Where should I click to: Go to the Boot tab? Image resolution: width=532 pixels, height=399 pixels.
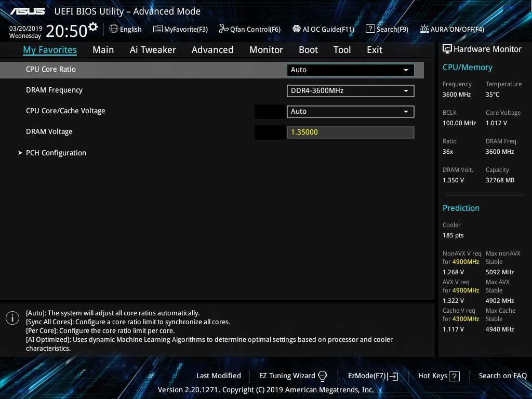click(x=308, y=50)
